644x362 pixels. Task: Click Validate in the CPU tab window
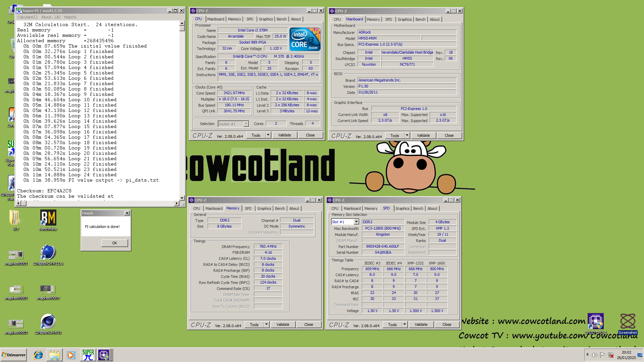pyautogui.click(x=284, y=135)
